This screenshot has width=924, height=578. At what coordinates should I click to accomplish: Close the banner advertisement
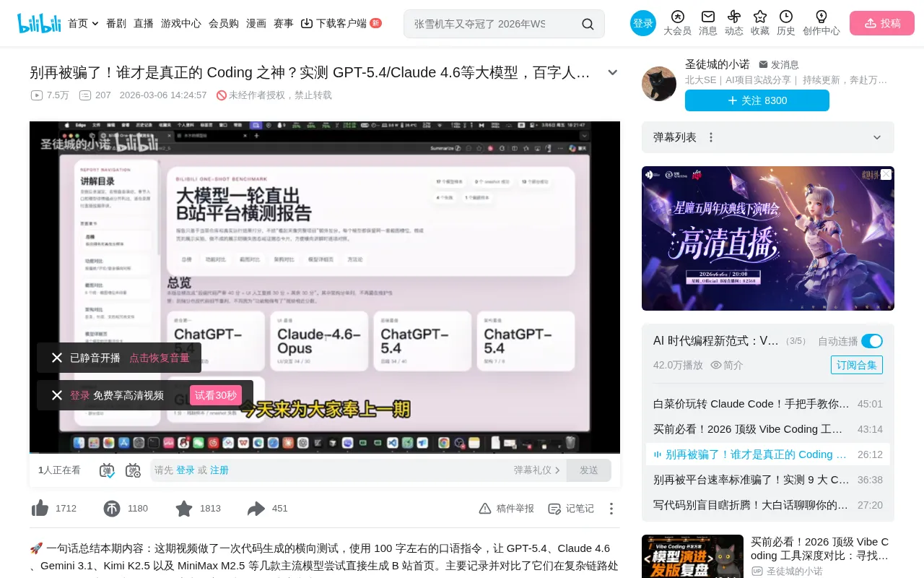point(886,175)
